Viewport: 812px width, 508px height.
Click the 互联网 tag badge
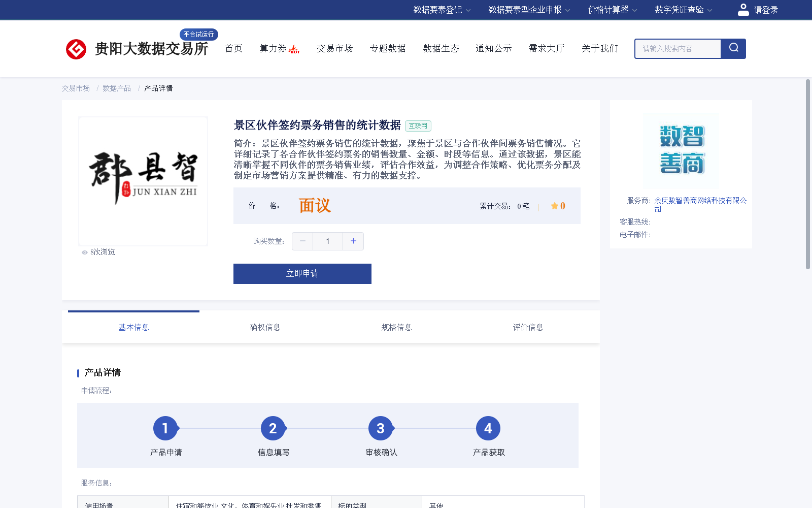pos(418,126)
